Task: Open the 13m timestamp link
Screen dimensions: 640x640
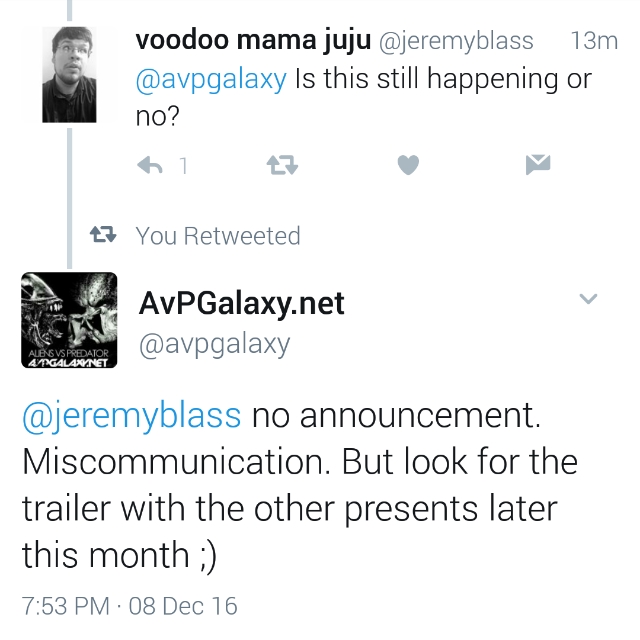Action: pos(593,42)
